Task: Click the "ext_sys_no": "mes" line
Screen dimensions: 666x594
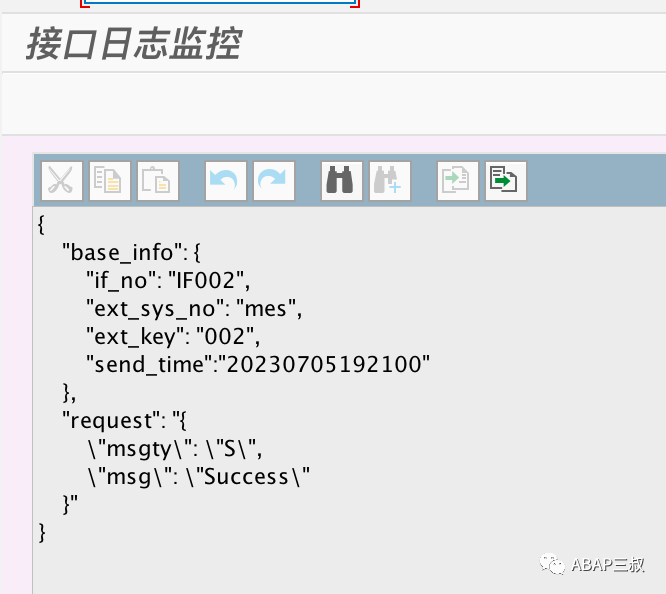Action: click(194, 309)
